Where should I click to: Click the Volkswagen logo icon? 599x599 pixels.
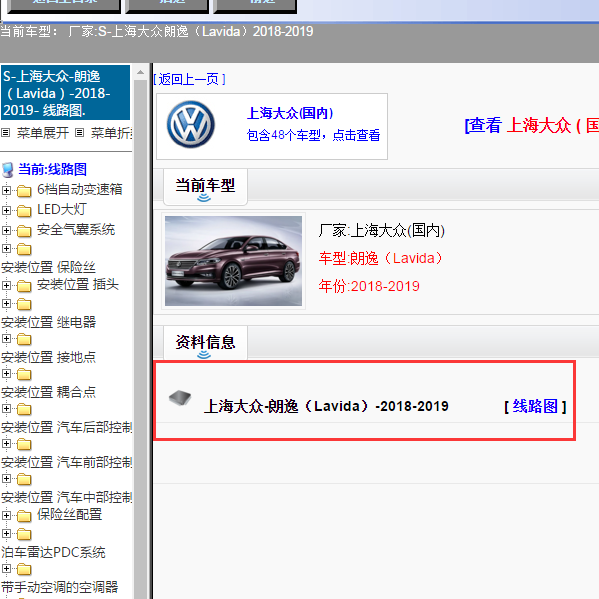tap(191, 125)
